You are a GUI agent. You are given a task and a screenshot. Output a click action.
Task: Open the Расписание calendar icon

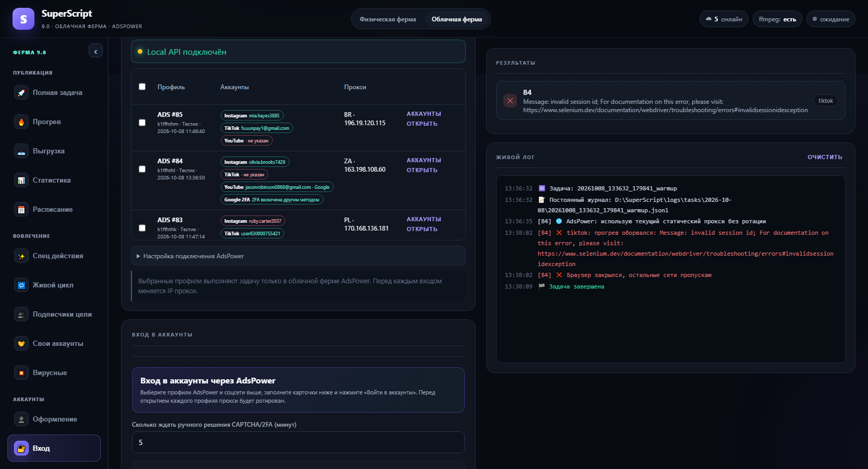[21, 210]
